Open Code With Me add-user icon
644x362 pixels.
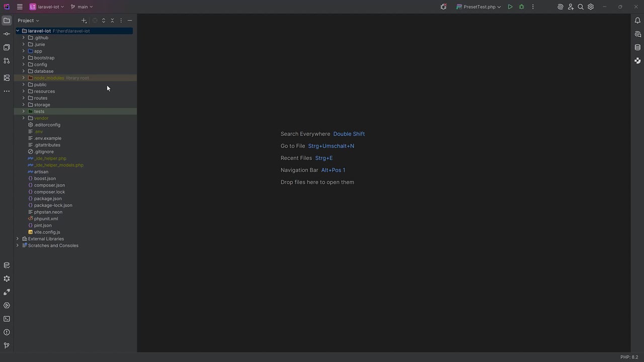click(571, 7)
